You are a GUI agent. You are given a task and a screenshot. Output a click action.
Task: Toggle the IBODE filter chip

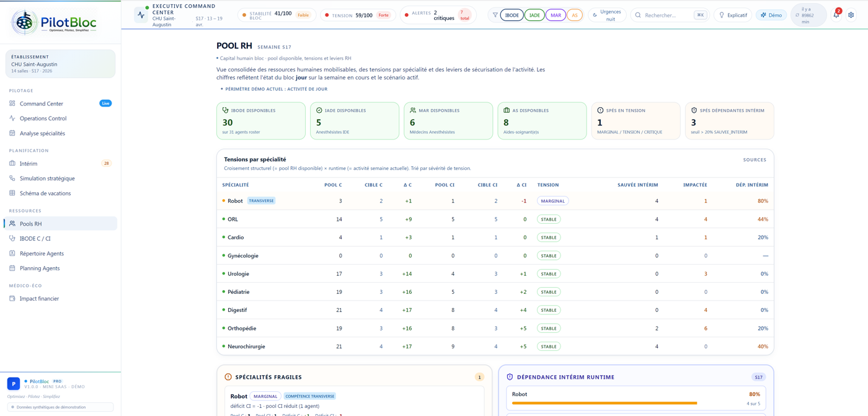[x=511, y=15]
